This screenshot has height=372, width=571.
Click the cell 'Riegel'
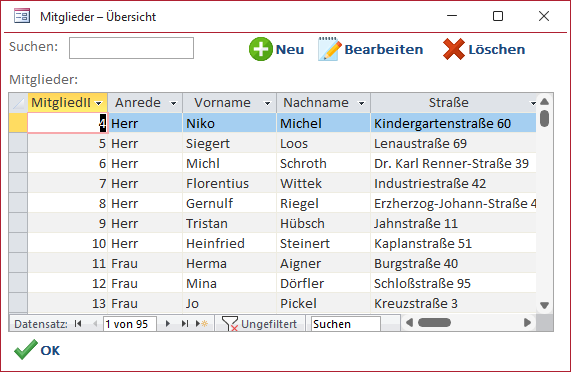point(323,203)
